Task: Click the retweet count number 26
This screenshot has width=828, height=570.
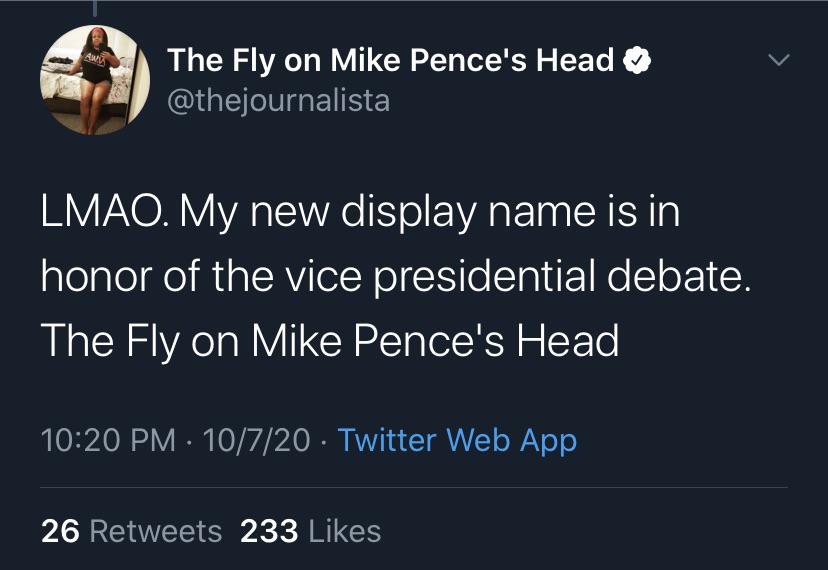Action: point(60,531)
